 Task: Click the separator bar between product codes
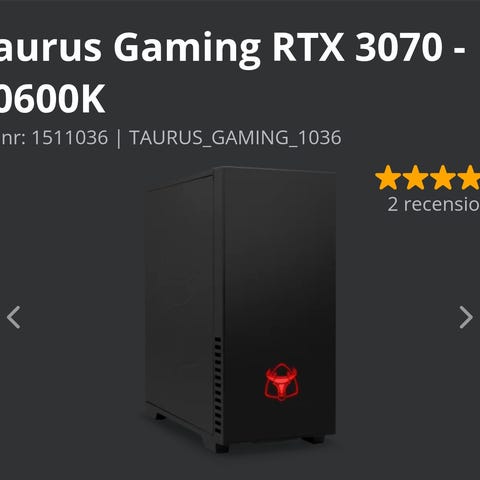119,138
